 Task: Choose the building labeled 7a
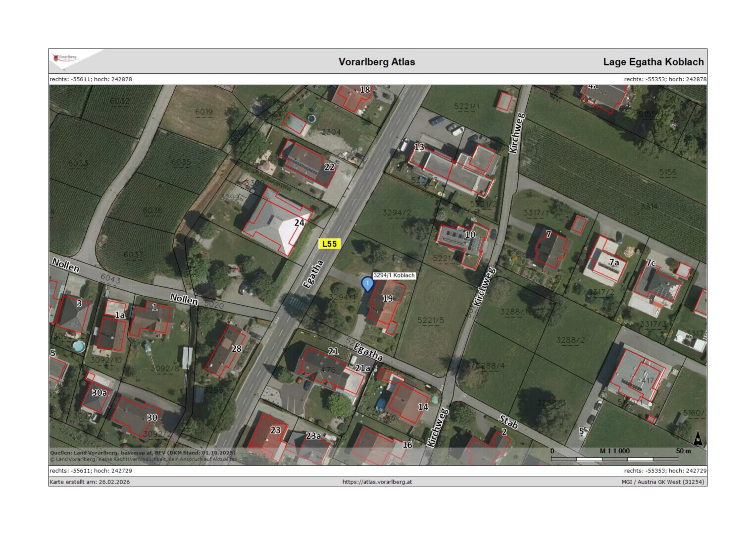(x=607, y=261)
